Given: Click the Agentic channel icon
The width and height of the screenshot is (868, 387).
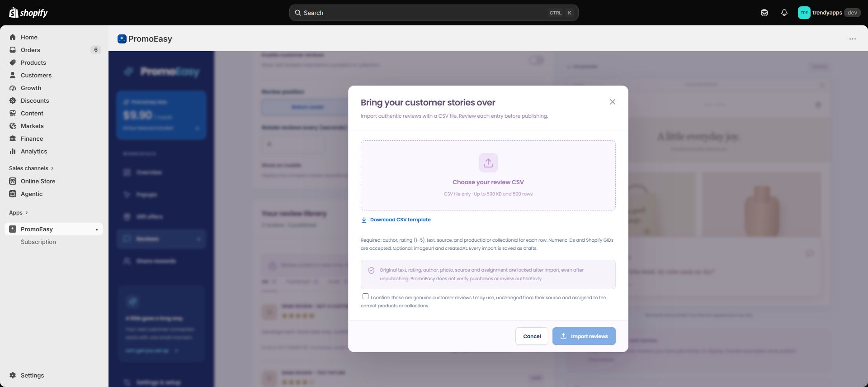Looking at the screenshot, I should (13, 194).
